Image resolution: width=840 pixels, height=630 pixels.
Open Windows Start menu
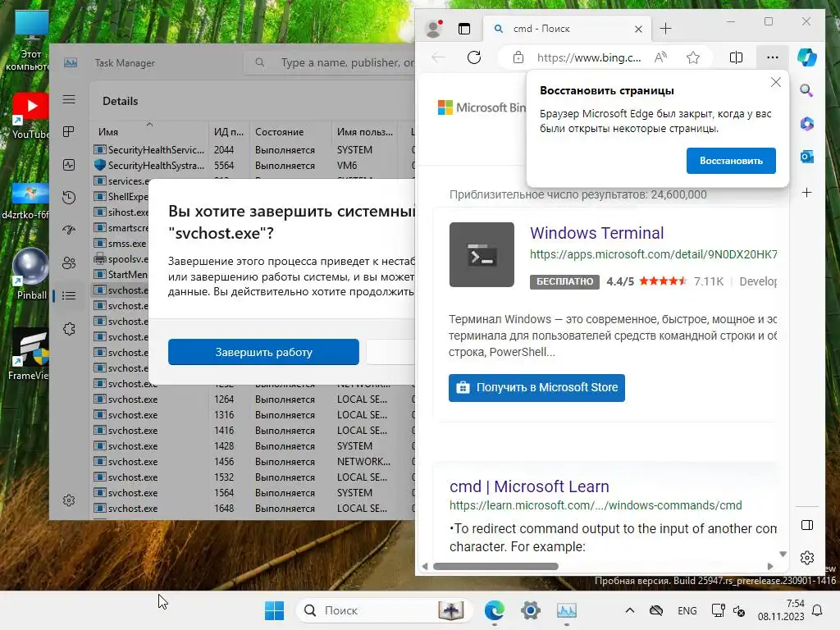click(x=274, y=610)
